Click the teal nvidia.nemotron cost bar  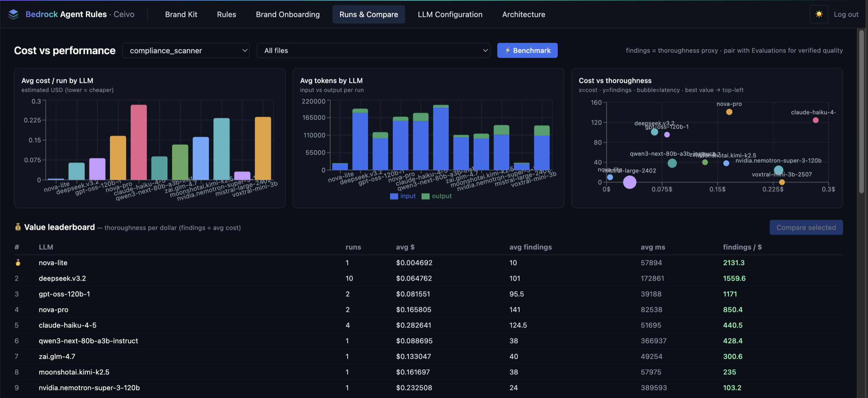221,149
